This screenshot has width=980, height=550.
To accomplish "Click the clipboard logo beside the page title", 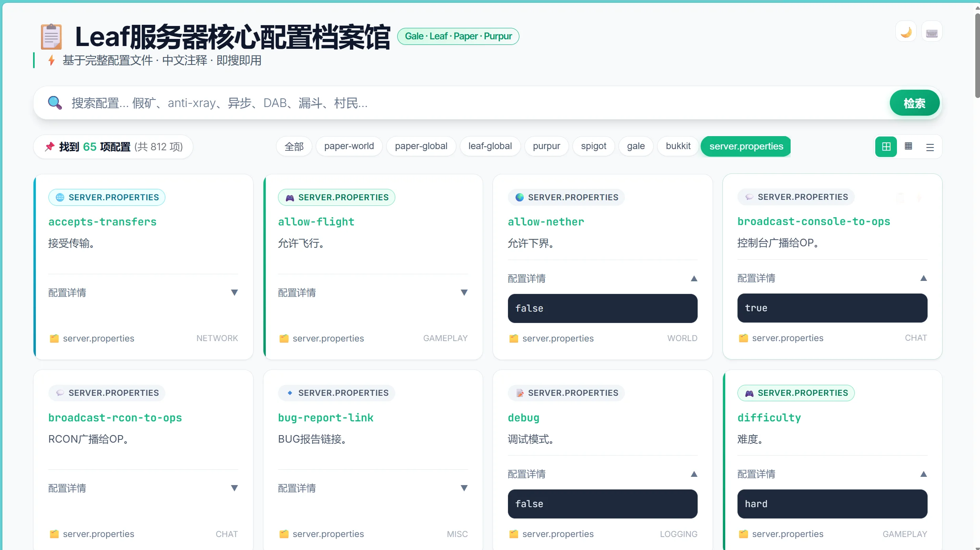I will point(51,36).
